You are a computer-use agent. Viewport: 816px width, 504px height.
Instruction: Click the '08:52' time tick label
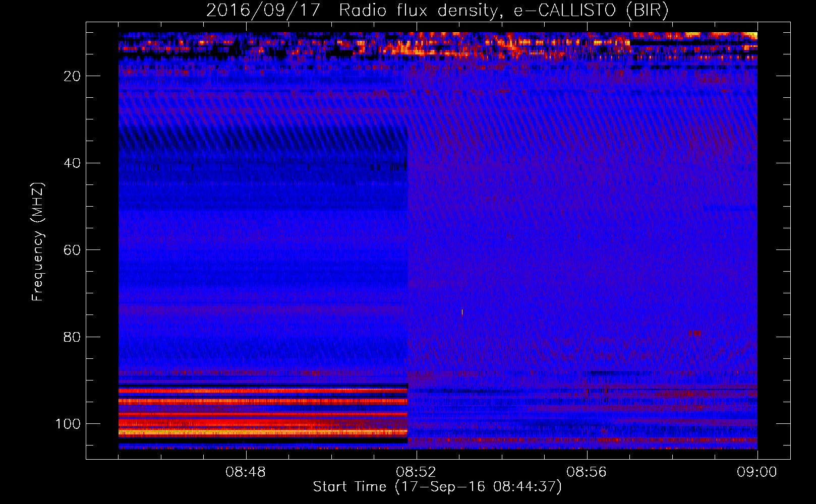(416, 472)
